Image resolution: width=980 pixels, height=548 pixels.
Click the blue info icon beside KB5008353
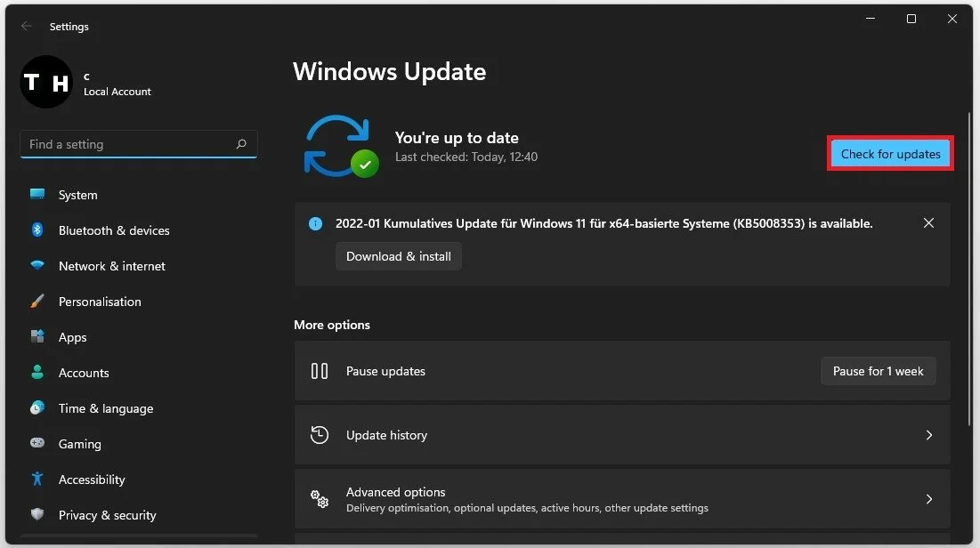316,223
